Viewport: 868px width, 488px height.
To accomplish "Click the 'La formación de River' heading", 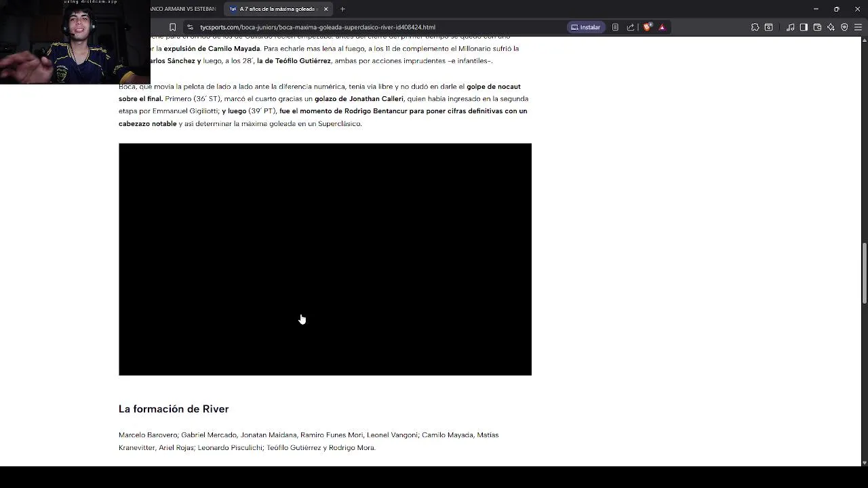I will point(174,409).
